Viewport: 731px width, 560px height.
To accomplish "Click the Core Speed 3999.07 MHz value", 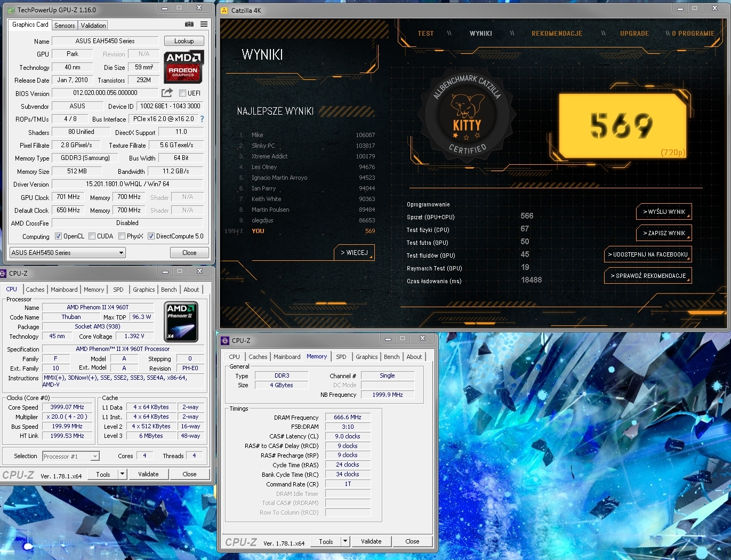I will (67, 407).
